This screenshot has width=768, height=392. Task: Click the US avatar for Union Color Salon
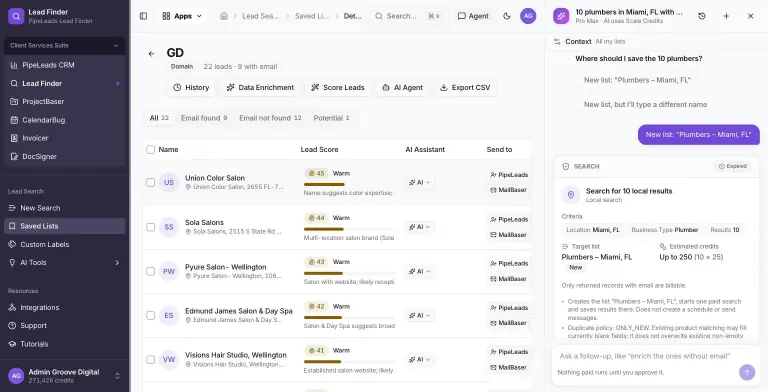[x=168, y=182]
